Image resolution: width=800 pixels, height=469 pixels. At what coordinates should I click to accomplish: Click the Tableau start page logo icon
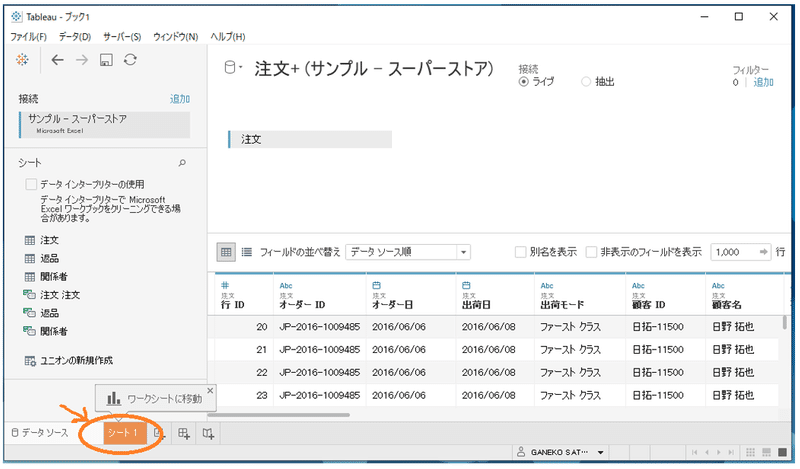tap(22, 60)
